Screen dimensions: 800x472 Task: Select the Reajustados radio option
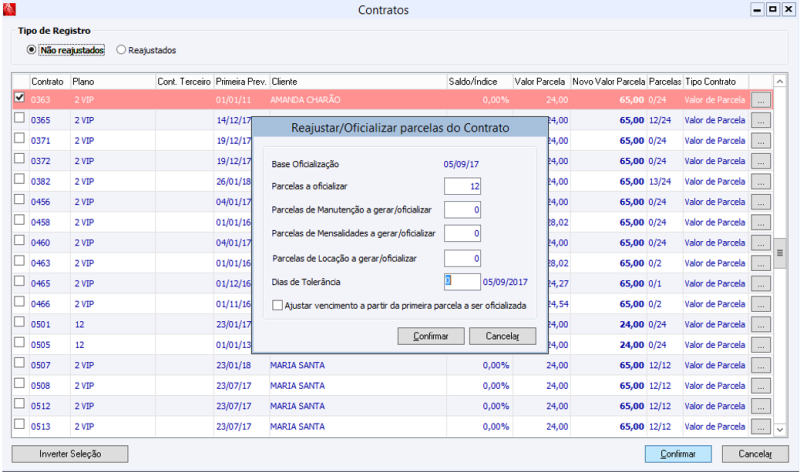click(x=122, y=49)
